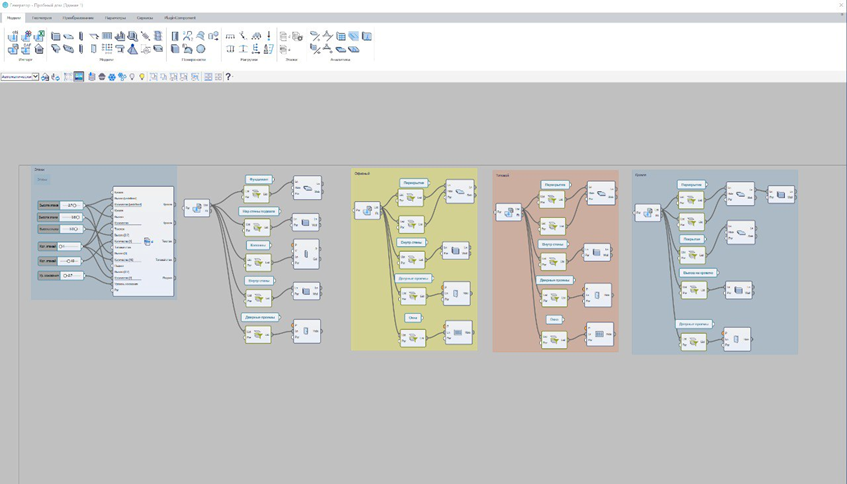Click the Выход на кровлю label node
The width and height of the screenshot is (847, 484).
coord(698,273)
